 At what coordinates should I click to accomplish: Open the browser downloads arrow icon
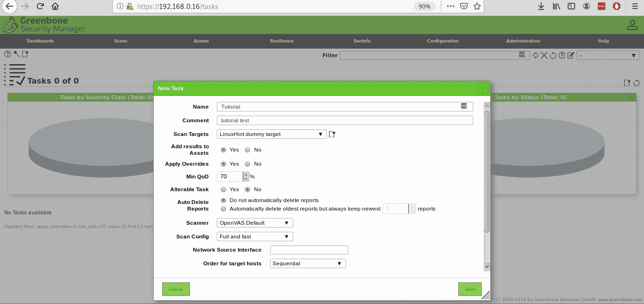[541, 7]
